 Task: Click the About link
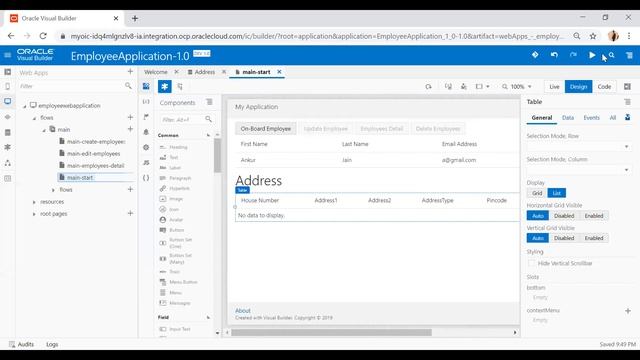pyautogui.click(x=243, y=311)
